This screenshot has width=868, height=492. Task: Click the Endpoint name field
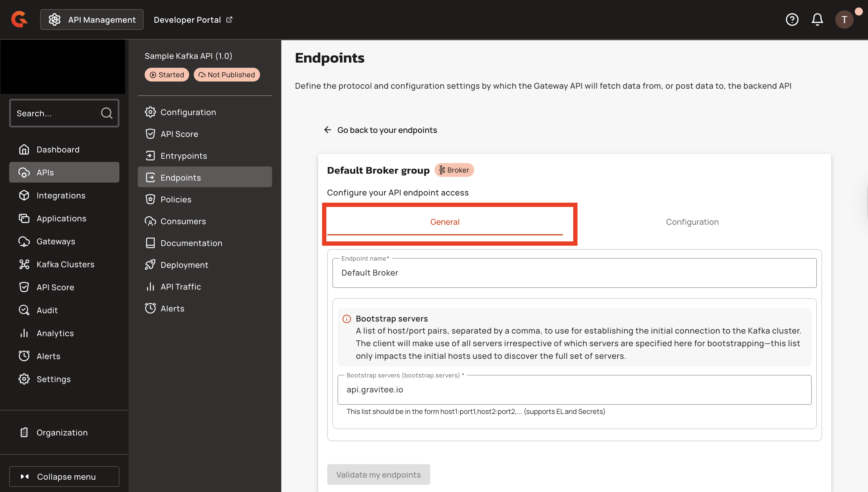pos(574,273)
